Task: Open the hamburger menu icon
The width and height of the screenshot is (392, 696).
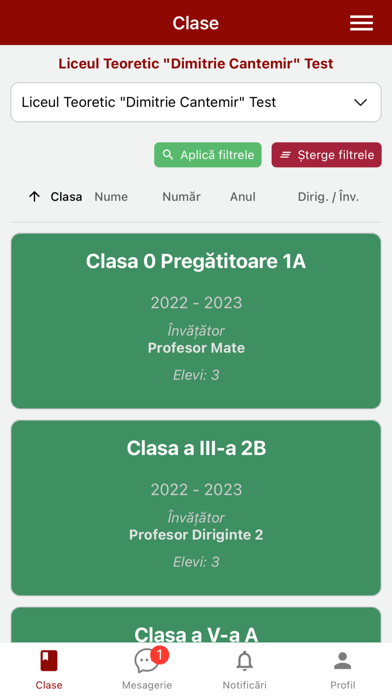Action: tap(361, 23)
